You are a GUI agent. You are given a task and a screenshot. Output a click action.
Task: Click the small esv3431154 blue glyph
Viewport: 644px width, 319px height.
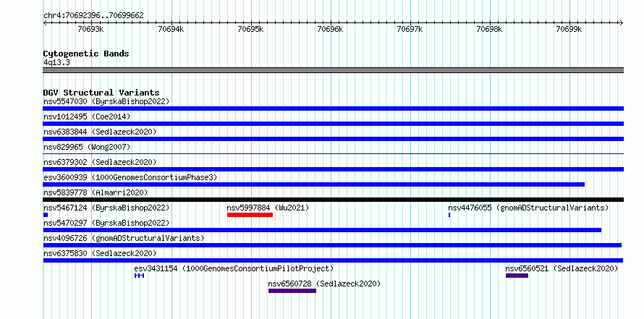pyautogui.click(x=139, y=276)
